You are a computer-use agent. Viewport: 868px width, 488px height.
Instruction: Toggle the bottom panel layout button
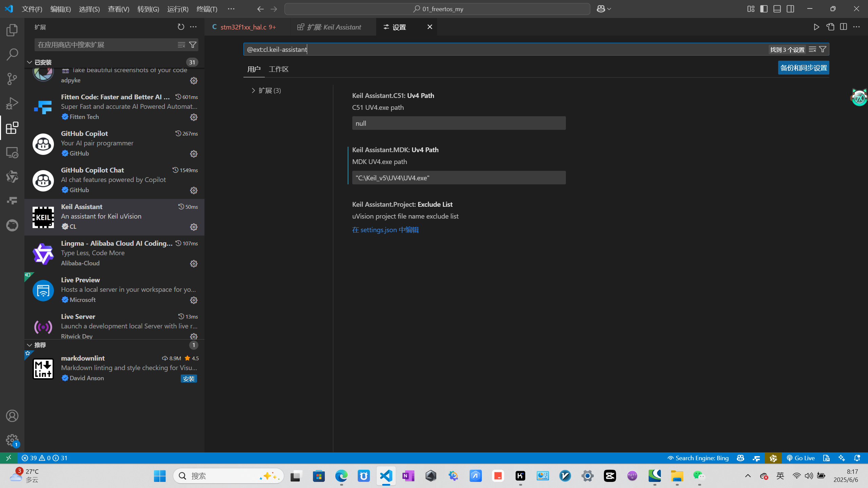point(777,9)
